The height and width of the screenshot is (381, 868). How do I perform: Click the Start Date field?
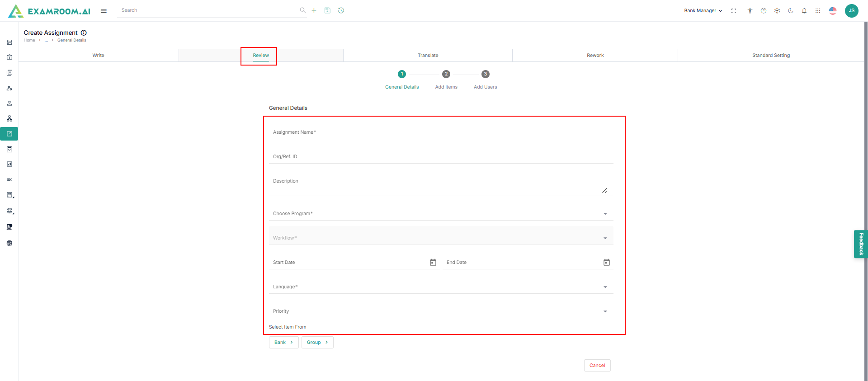pos(354,262)
